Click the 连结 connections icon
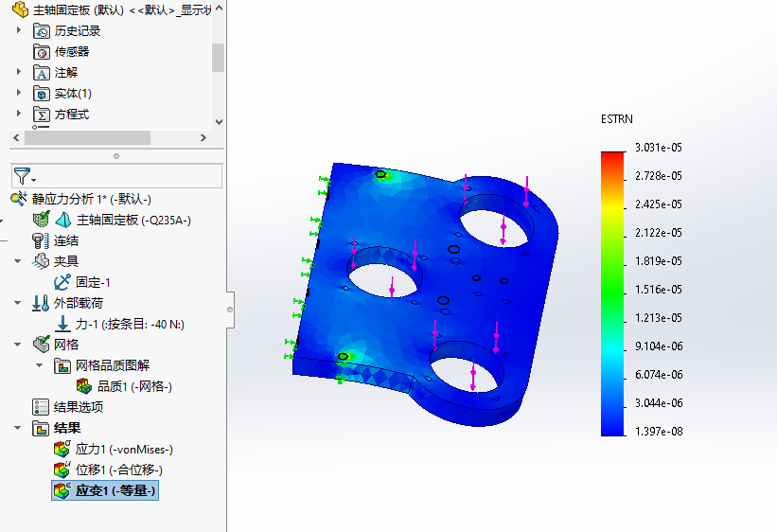This screenshot has height=532, width=777. 41,240
